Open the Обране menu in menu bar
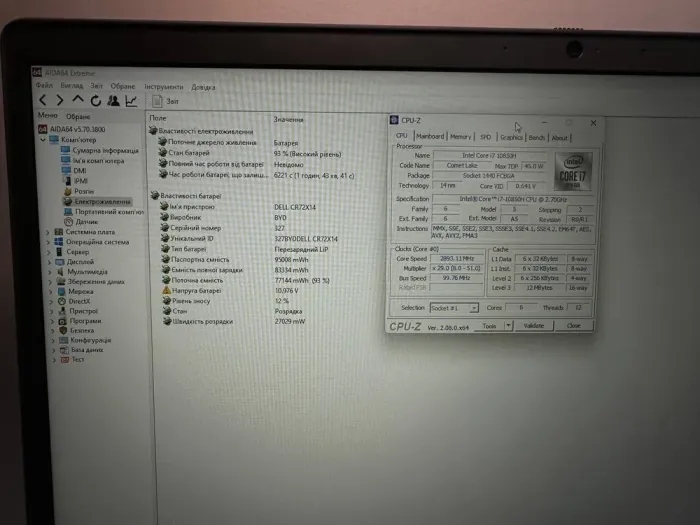This screenshot has width=700, height=525. [123, 86]
